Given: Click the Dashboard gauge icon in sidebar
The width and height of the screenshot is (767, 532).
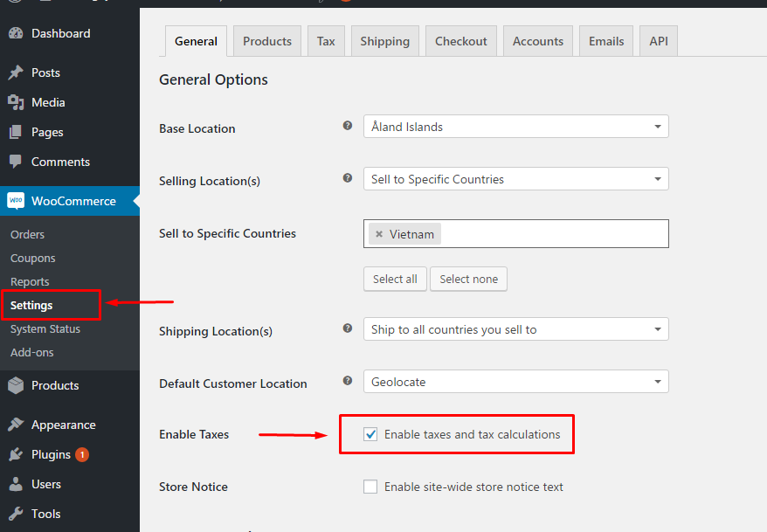Looking at the screenshot, I should (x=16, y=33).
